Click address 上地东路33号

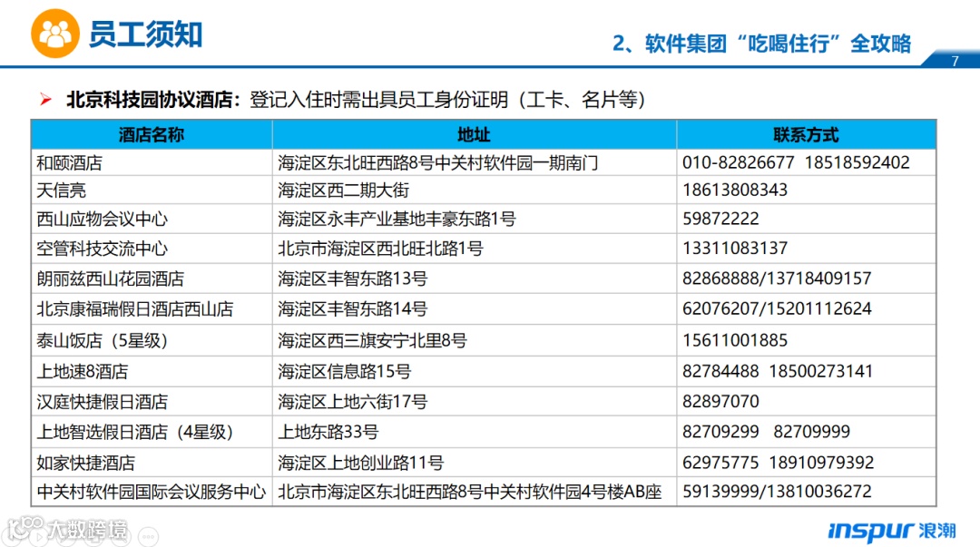(x=328, y=432)
